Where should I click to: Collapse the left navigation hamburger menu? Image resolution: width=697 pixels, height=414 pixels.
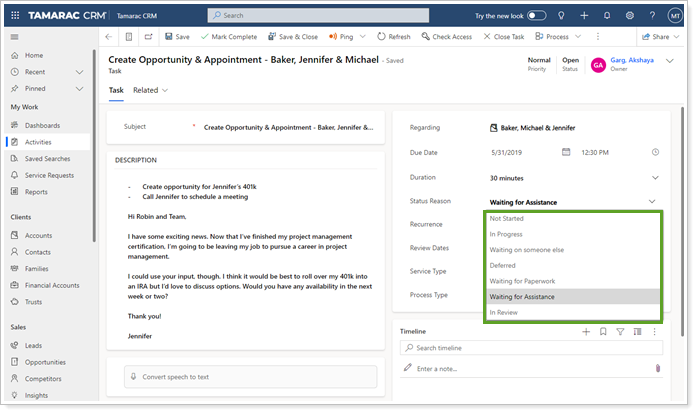coord(14,37)
